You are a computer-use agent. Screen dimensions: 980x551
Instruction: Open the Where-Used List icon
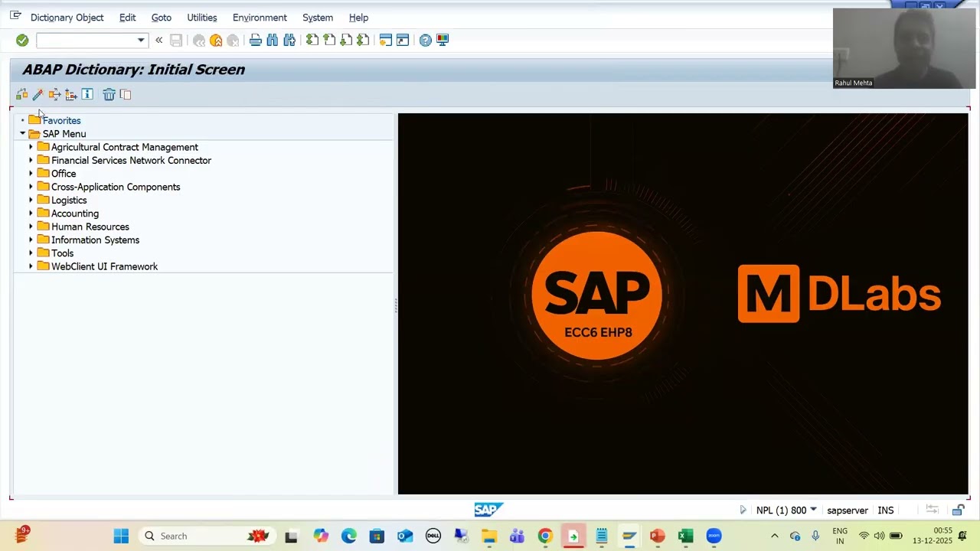tap(54, 94)
